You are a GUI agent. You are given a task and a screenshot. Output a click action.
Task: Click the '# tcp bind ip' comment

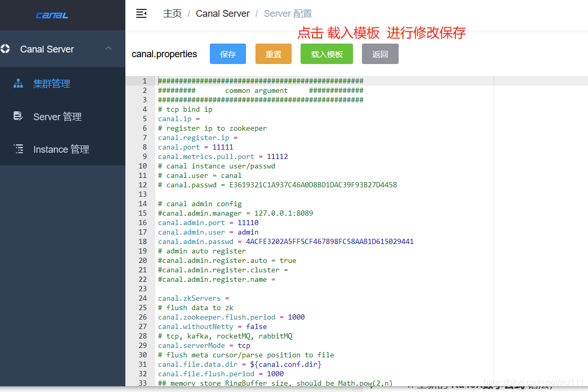[x=185, y=110]
